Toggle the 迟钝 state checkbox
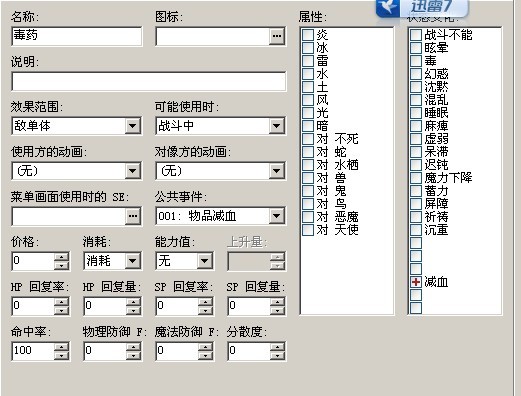 [x=416, y=165]
